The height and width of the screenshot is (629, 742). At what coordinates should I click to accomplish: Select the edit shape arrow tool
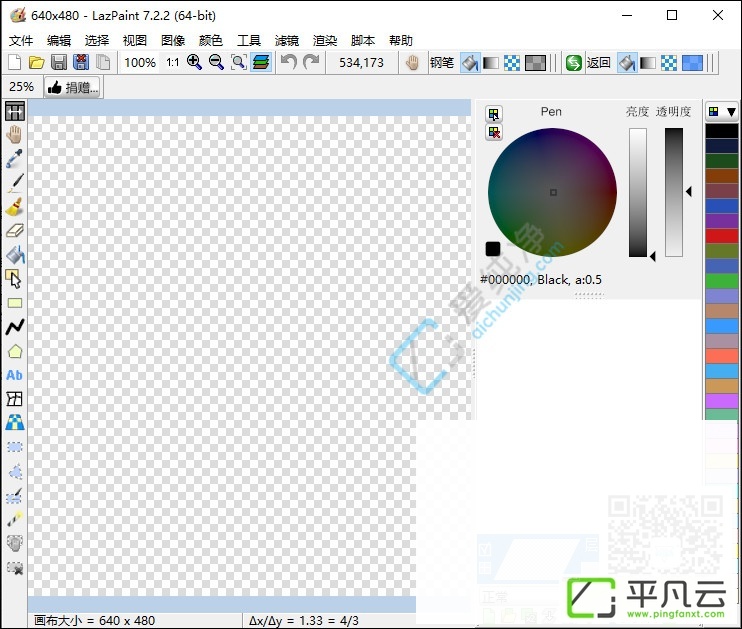[x=15, y=279]
